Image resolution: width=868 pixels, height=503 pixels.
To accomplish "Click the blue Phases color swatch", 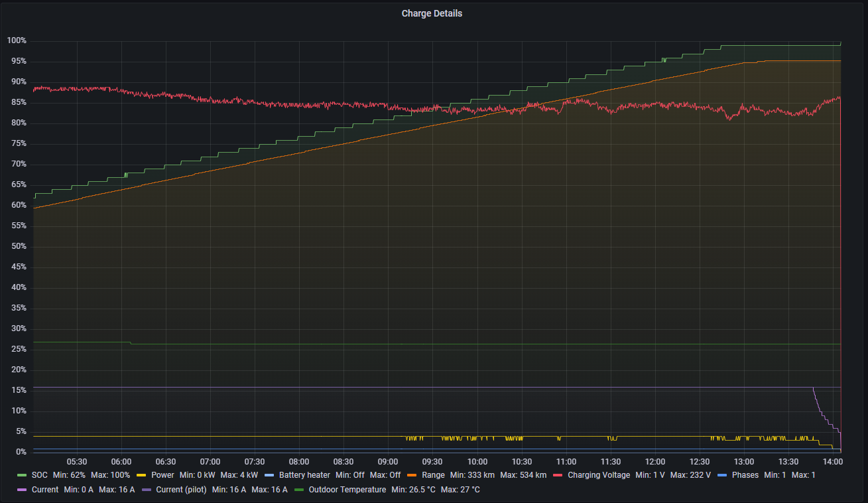I will pyautogui.click(x=723, y=475).
